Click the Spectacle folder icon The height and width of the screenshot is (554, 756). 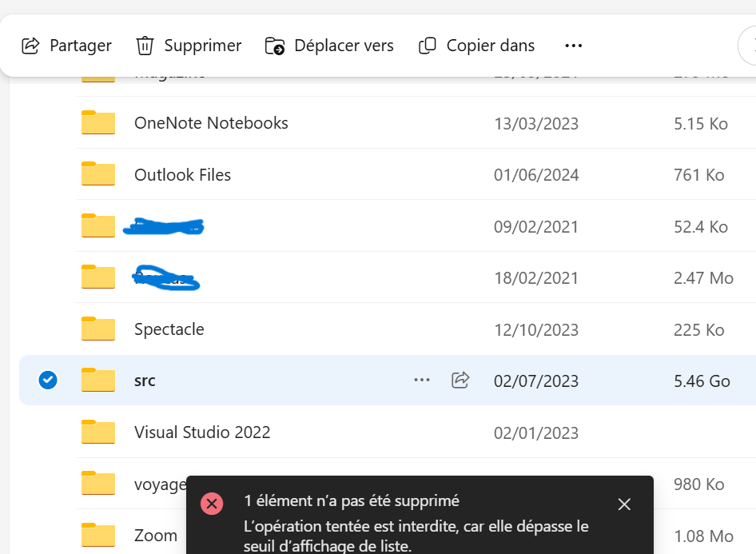98,329
